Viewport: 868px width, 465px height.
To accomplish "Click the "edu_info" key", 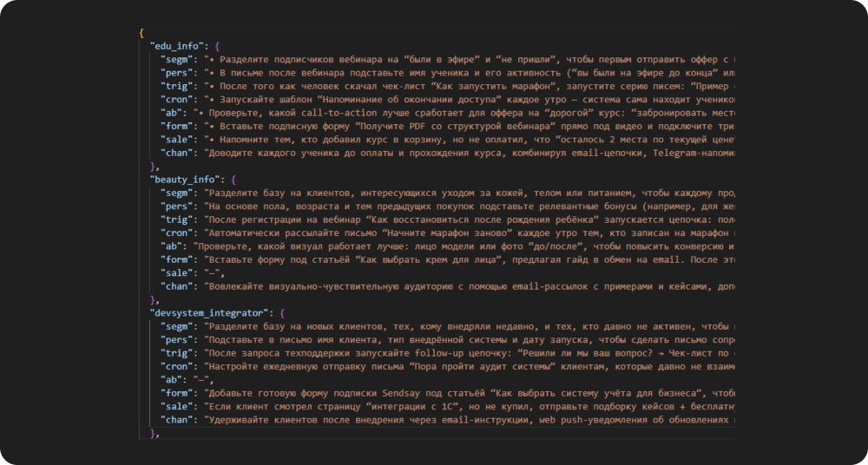I will pyautogui.click(x=178, y=45).
